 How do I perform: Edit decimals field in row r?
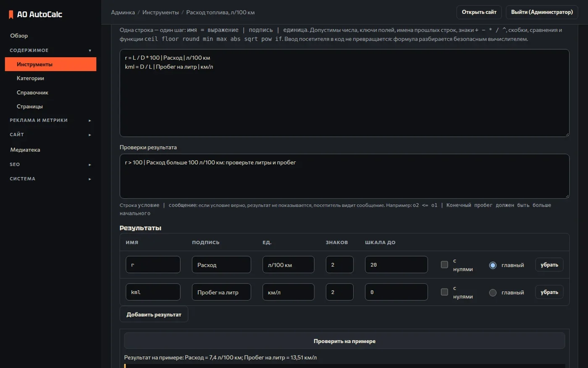339,265
